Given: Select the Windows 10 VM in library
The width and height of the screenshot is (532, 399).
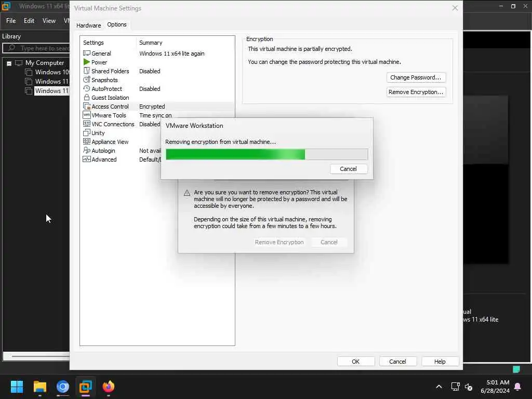Looking at the screenshot, I should (51, 72).
